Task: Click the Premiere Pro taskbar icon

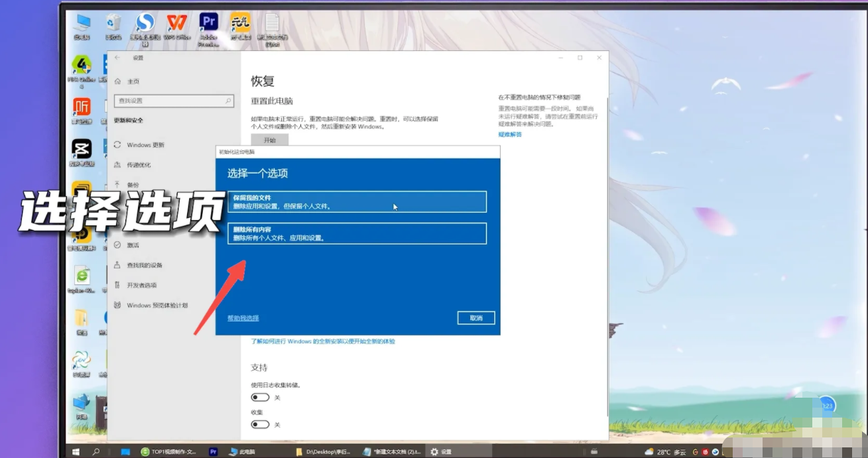Action: 214,451
